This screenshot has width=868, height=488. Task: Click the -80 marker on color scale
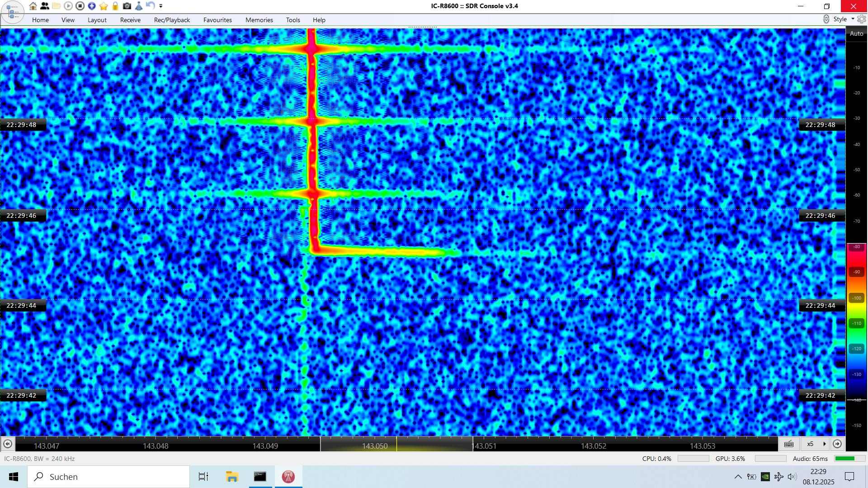pos(856,247)
